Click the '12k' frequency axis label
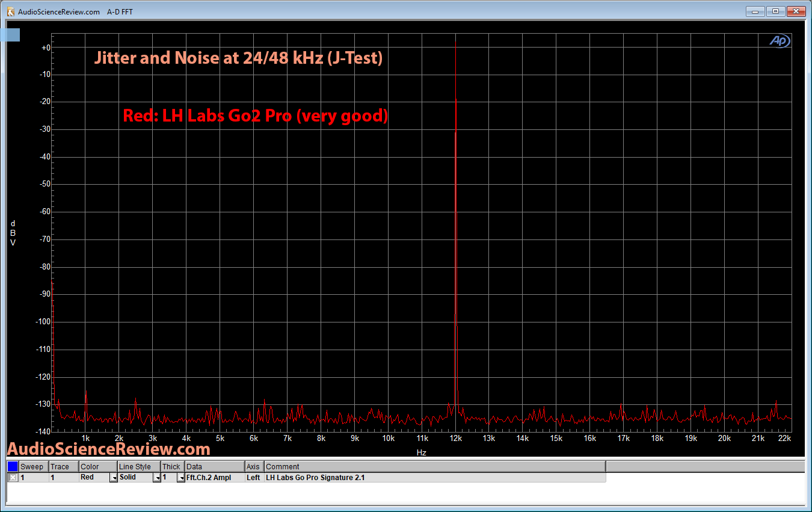 (455, 438)
